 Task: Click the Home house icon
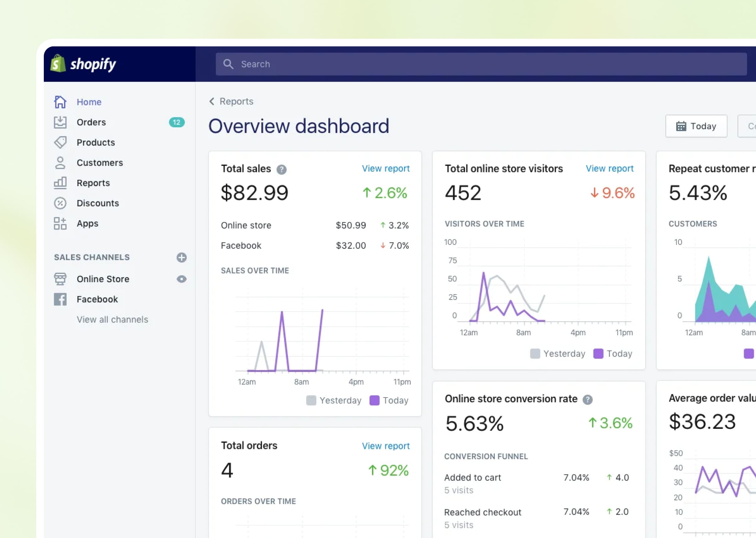click(60, 102)
